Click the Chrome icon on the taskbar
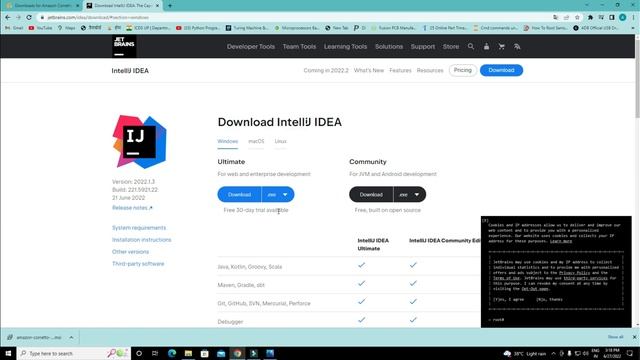 click(x=237, y=353)
